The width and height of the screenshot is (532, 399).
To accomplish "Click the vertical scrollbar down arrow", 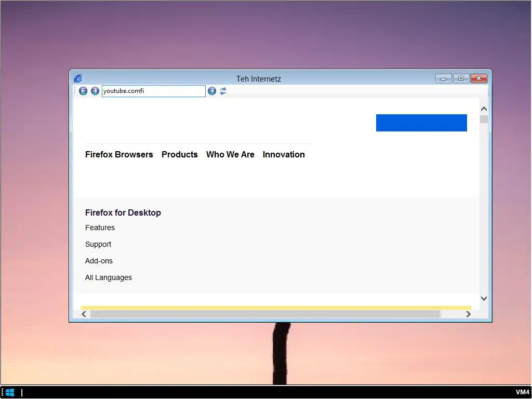I will (484, 298).
